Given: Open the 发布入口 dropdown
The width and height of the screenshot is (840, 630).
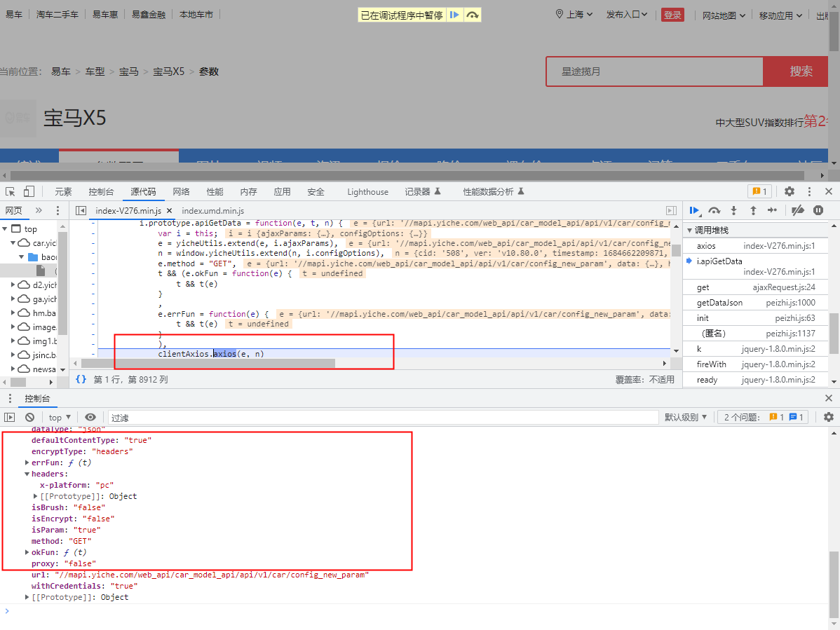Looking at the screenshot, I should pyautogui.click(x=627, y=15).
